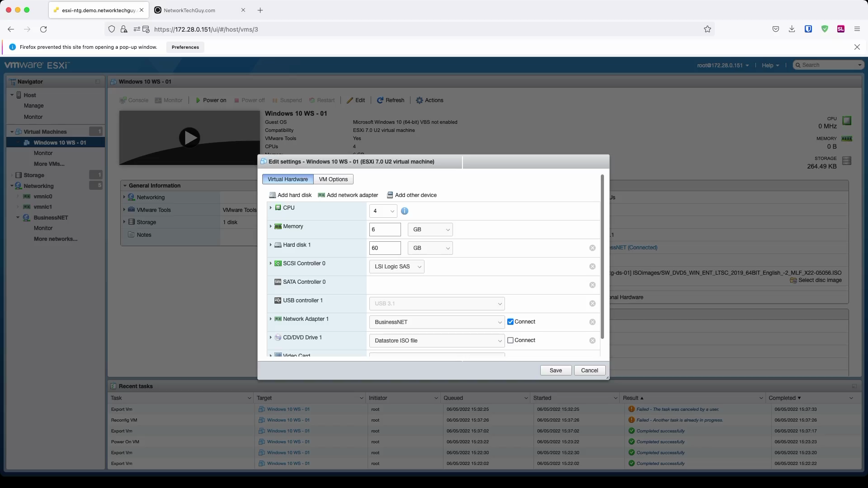Collapse the Navigator panel icon
Screen dimensions: 868x488
(98, 82)
